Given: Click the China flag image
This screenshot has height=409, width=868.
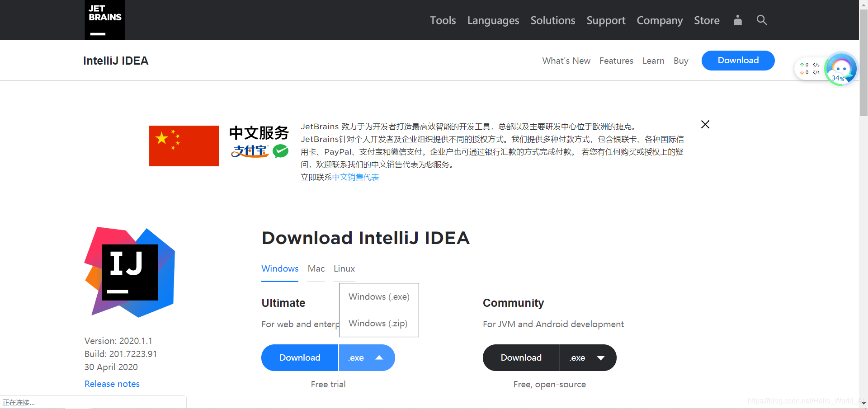Looking at the screenshot, I should [x=184, y=146].
